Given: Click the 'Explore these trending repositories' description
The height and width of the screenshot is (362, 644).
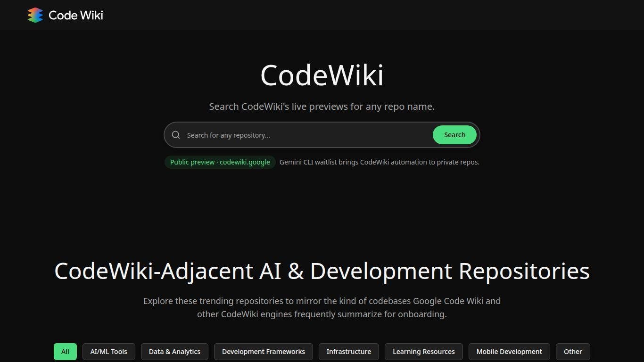Looking at the screenshot, I should click(322, 307).
